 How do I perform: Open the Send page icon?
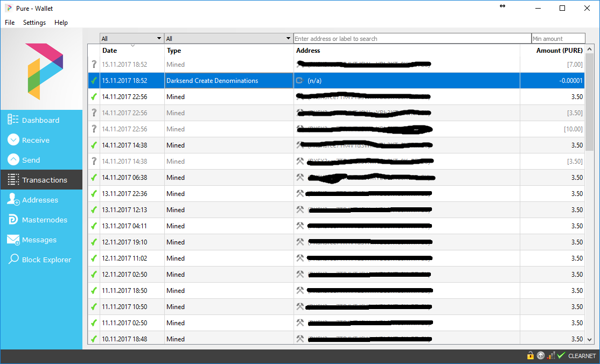tap(13, 159)
